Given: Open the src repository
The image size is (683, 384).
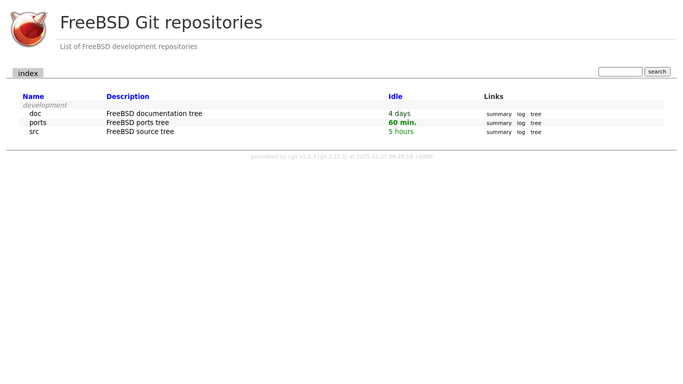Looking at the screenshot, I should pos(34,131).
